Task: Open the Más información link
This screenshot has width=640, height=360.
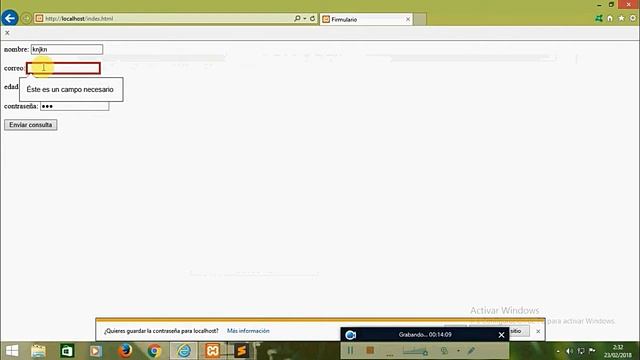Action: (x=248, y=331)
